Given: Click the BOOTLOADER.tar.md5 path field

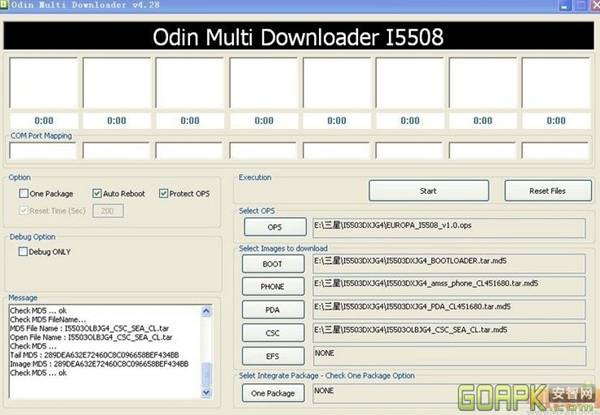Looking at the screenshot, I should coord(449,264).
